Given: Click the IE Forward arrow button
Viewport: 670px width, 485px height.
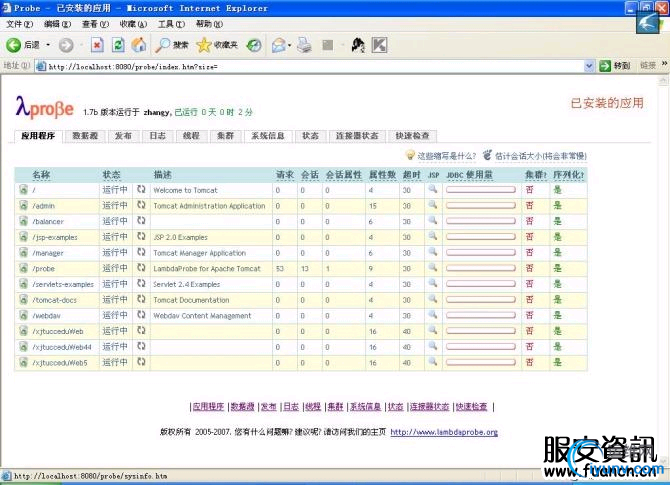Looking at the screenshot, I should (x=66, y=45).
